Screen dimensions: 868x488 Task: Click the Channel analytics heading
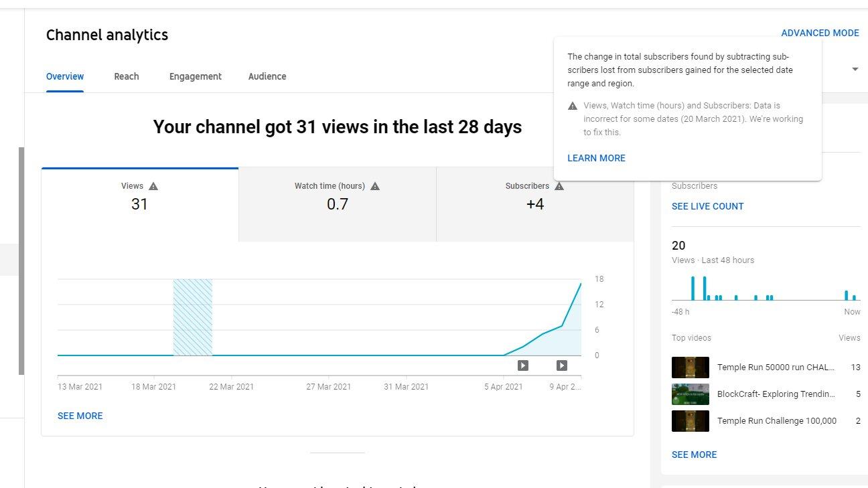pos(107,35)
